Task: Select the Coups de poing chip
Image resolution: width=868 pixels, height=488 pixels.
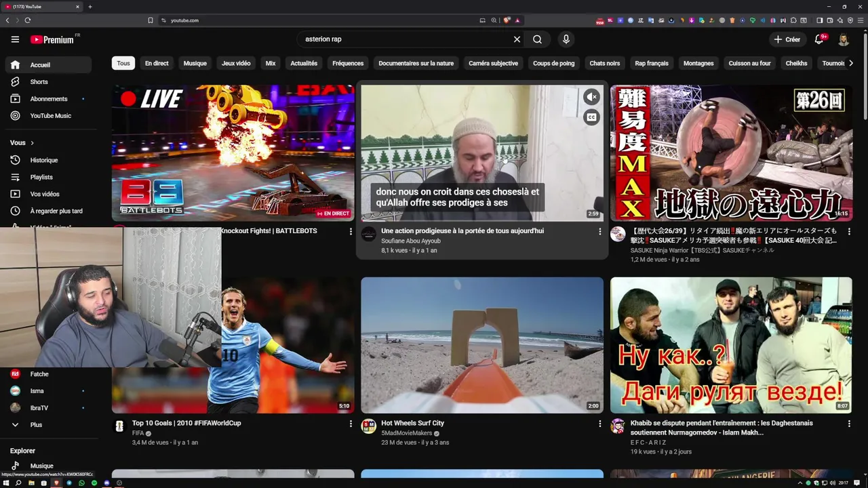Action: point(553,63)
